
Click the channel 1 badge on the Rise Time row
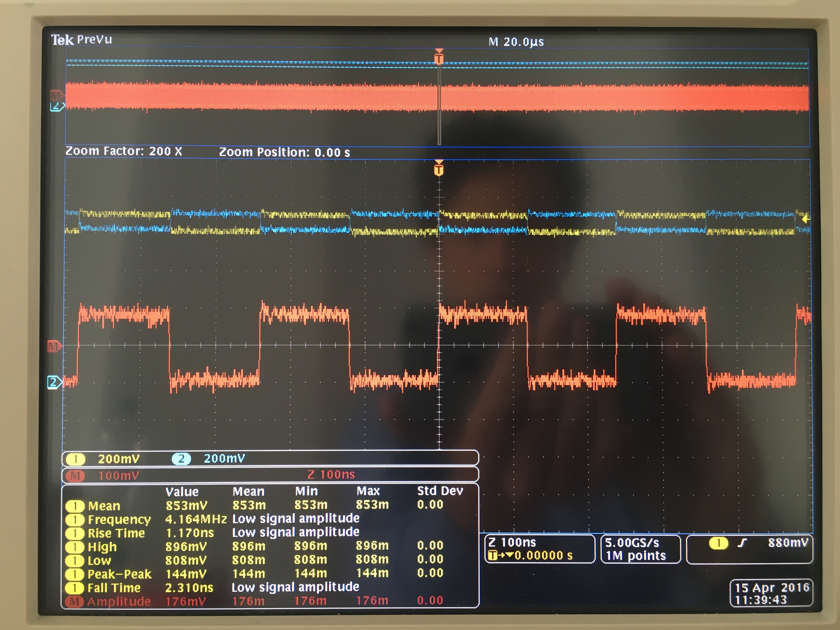(75, 534)
